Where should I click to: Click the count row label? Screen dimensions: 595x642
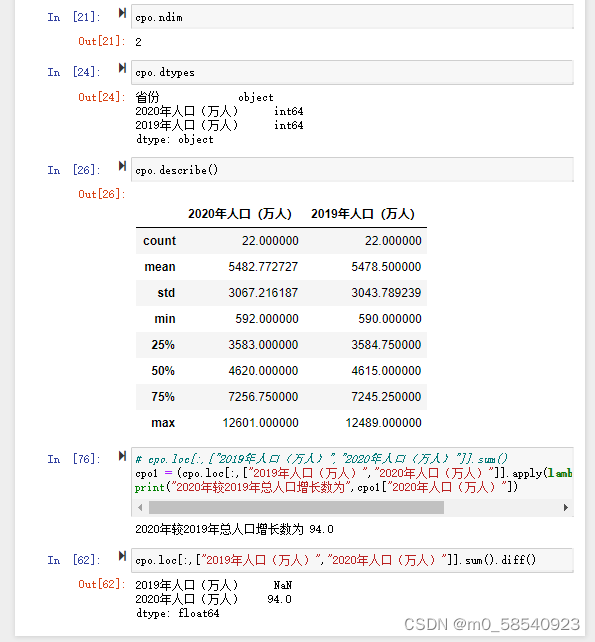tap(159, 241)
